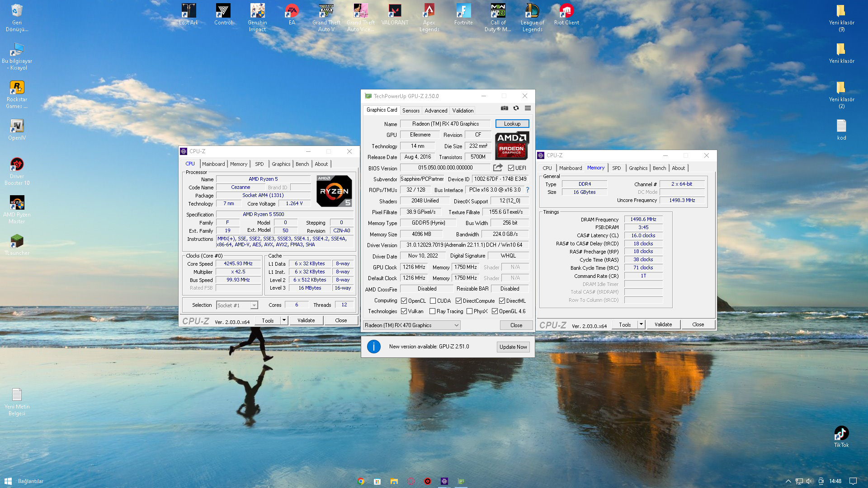Click the Bus Interface question mark icon
The image size is (868, 488).
(x=527, y=190)
